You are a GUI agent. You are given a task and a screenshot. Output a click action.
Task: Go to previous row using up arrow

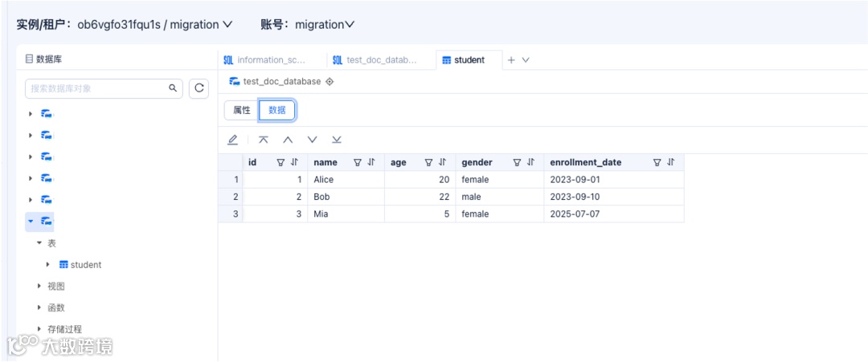click(x=288, y=140)
